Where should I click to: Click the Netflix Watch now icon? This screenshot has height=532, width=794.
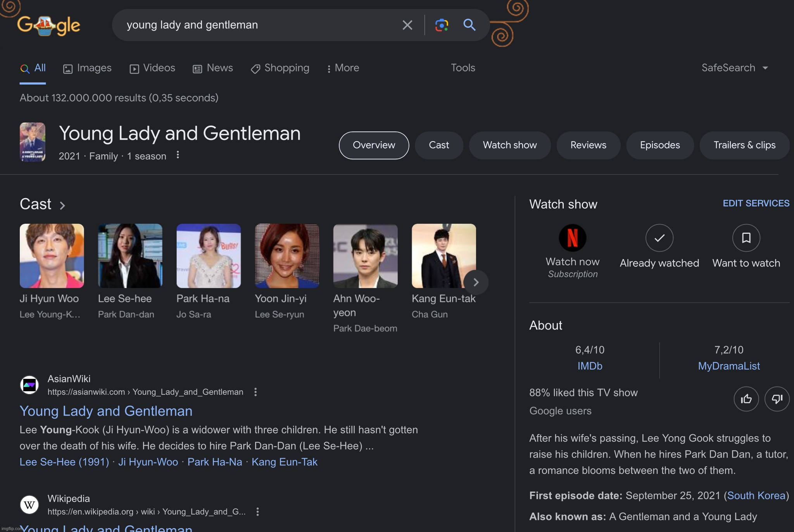[x=573, y=238]
